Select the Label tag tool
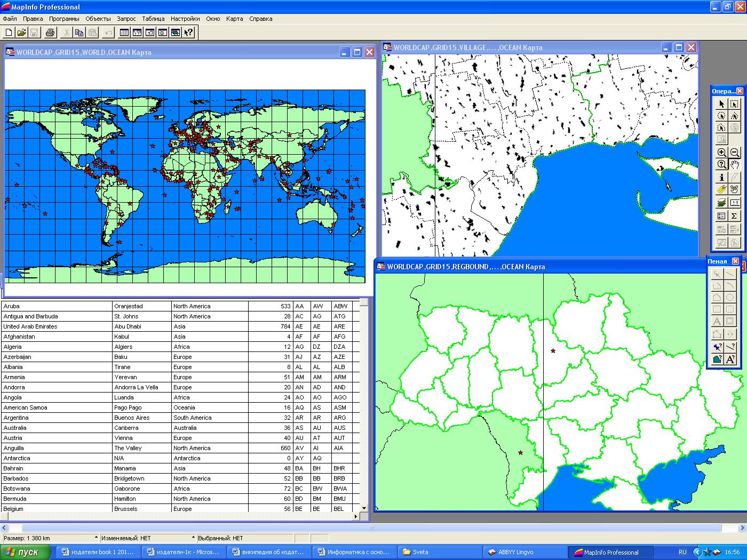 pyautogui.click(x=721, y=189)
